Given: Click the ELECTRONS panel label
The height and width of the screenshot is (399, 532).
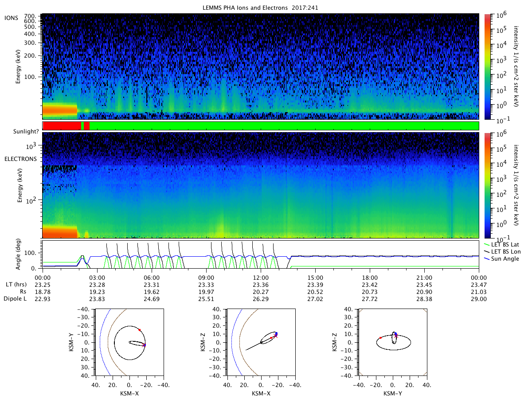Looking at the screenshot, I should (20, 159).
